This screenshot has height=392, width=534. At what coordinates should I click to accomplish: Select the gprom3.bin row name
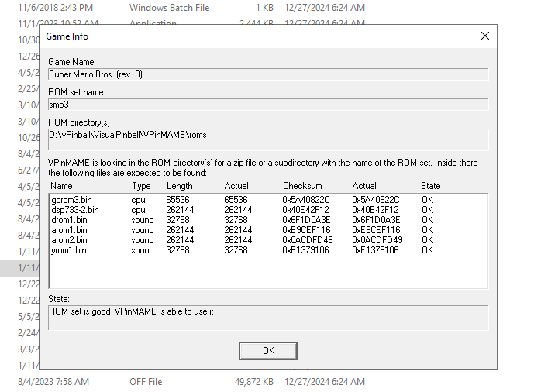click(x=71, y=200)
